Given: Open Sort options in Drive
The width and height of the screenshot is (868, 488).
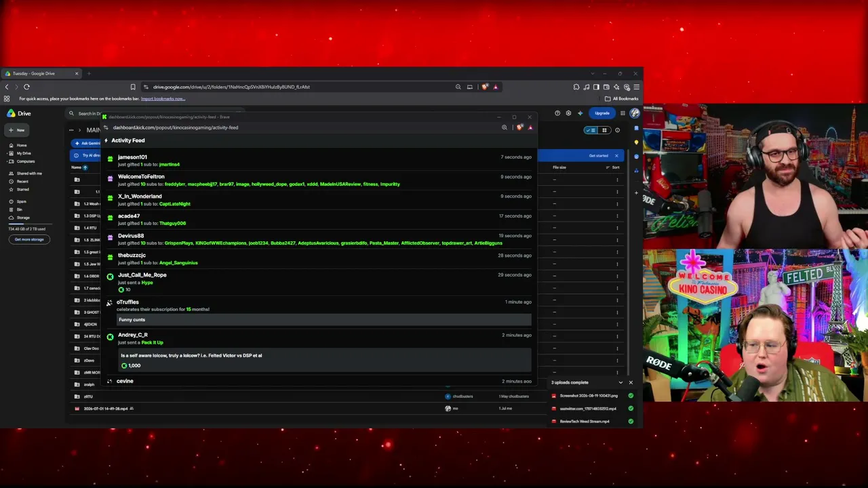Looking at the screenshot, I should click(613, 167).
